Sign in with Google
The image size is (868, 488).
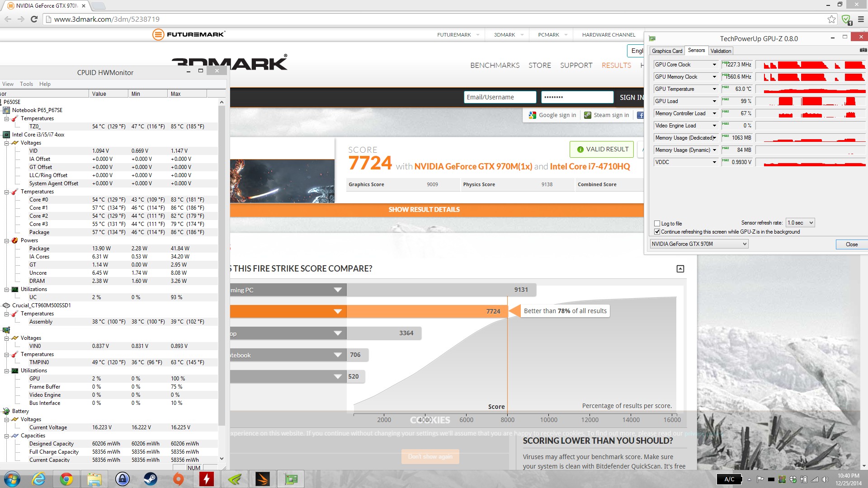point(552,115)
